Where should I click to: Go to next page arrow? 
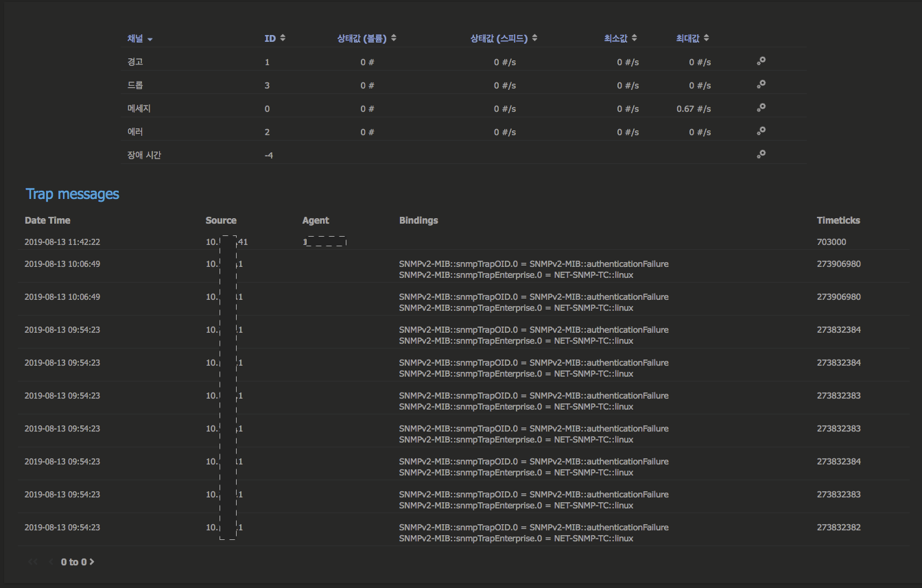pos(92,562)
